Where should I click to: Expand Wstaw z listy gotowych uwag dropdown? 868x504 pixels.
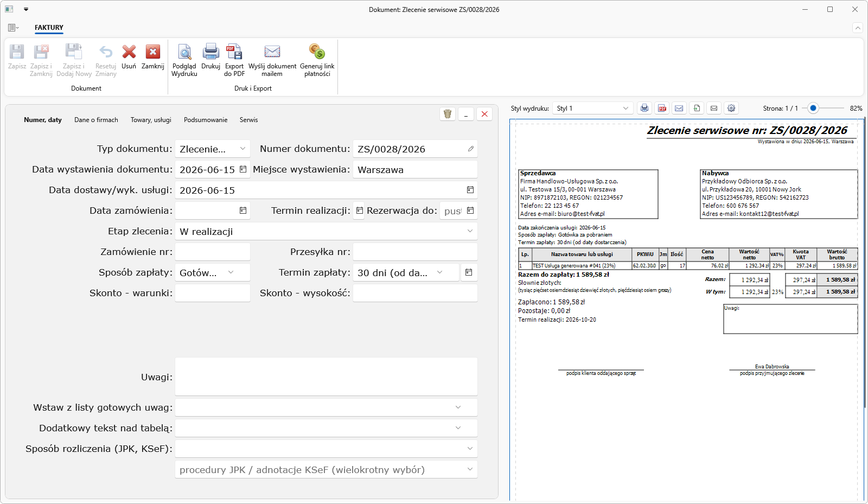458,407
